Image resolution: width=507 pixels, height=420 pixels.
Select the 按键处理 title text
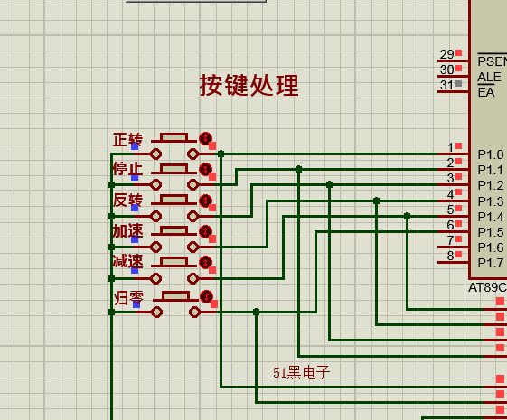tap(249, 85)
